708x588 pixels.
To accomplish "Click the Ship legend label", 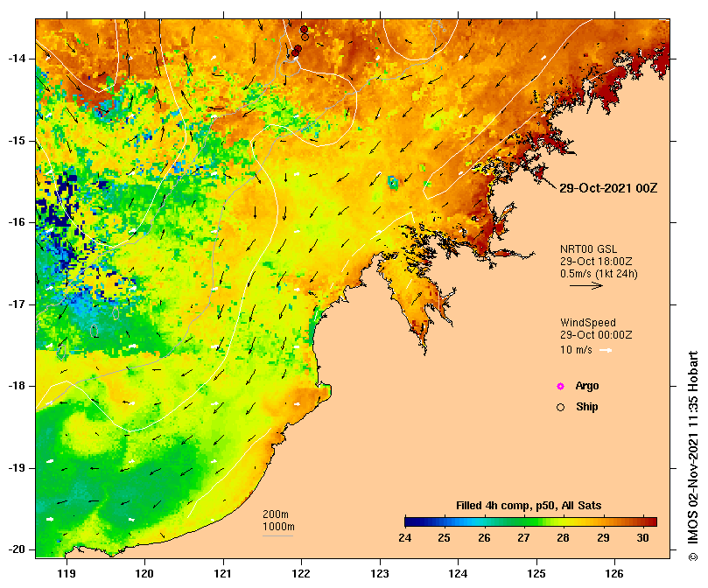I will tap(587, 407).
